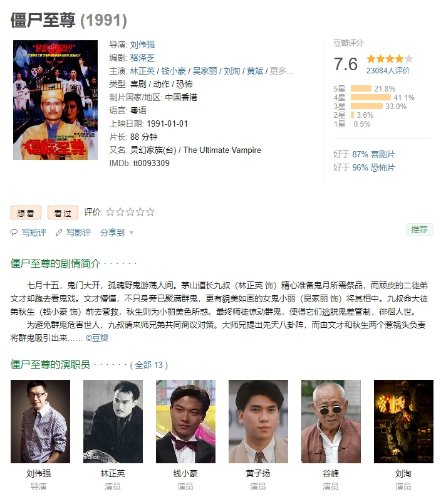Open the 僵尸至尊 movie poster image
The height and width of the screenshot is (504, 441).
click(x=55, y=100)
